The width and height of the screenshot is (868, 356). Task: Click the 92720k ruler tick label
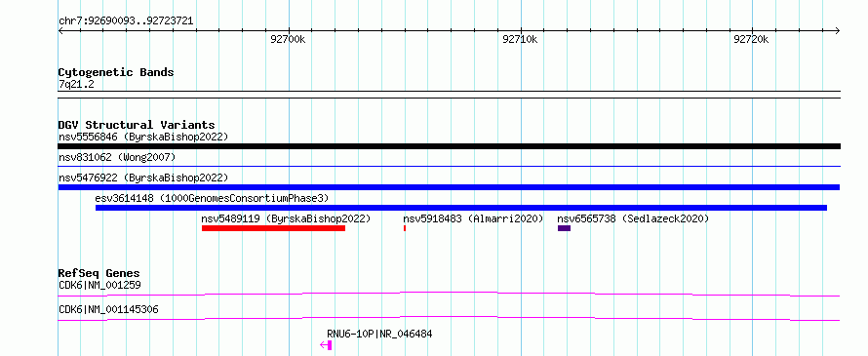pos(751,39)
